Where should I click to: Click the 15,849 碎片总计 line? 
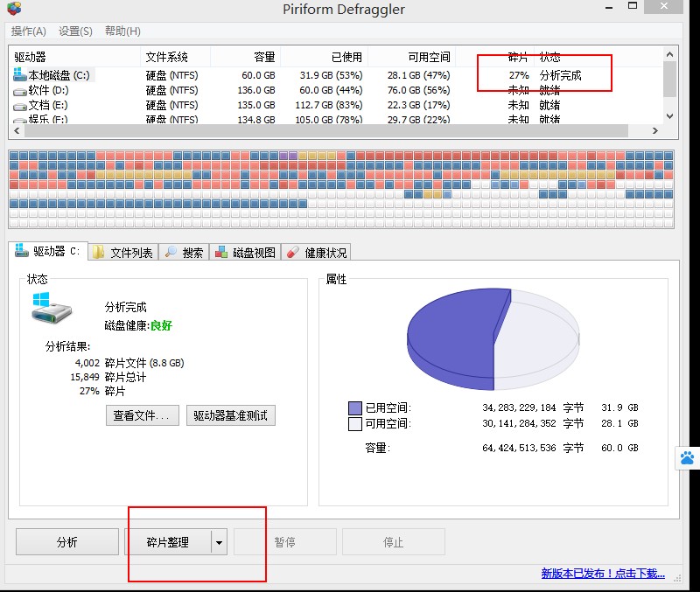108,378
